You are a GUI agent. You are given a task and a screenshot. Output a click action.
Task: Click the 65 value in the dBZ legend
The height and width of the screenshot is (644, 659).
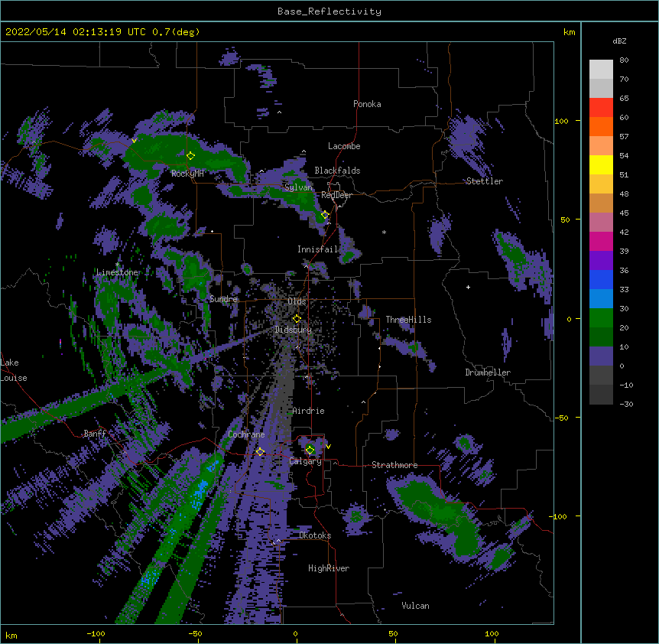coord(624,98)
